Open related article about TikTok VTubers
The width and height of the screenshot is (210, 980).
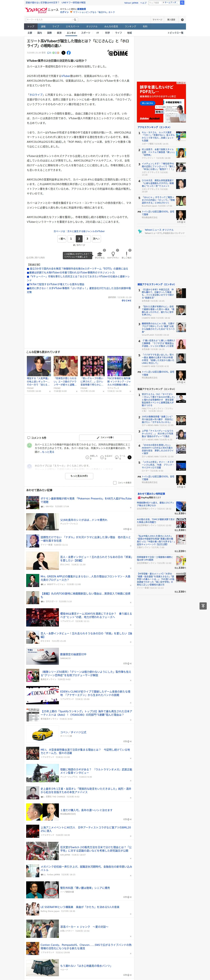point(56,284)
